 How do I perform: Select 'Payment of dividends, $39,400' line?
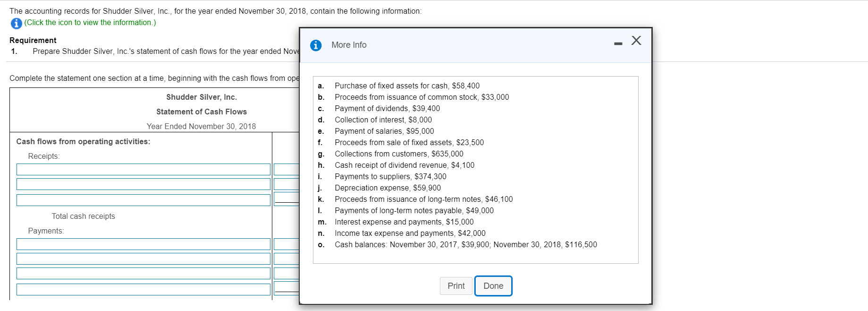pos(387,108)
